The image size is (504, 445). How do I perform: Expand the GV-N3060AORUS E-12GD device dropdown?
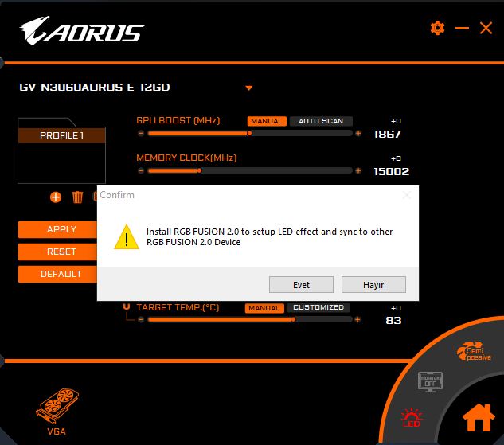pos(248,88)
